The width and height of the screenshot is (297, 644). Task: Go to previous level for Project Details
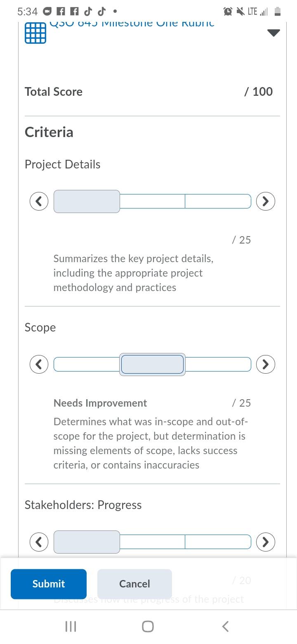click(39, 201)
